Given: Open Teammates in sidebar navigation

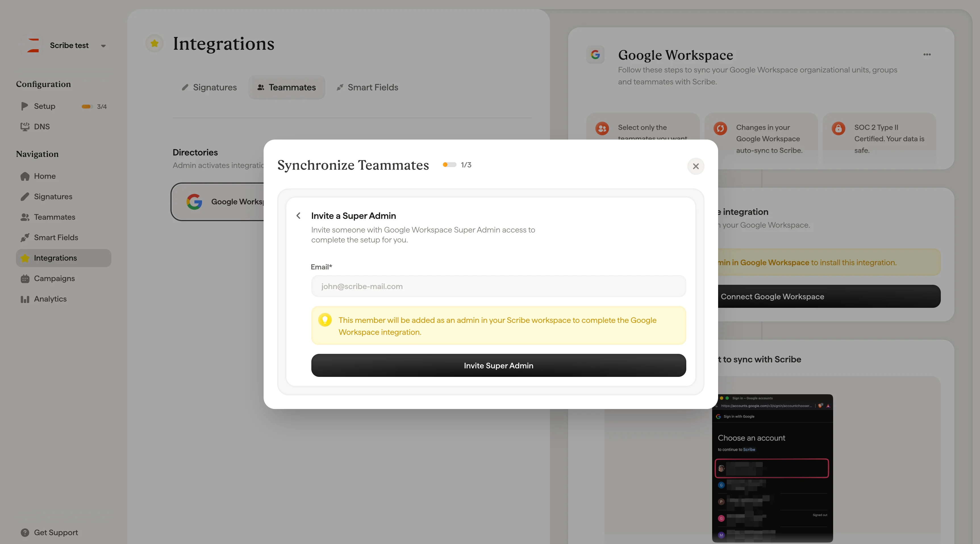Looking at the screenshot, I should pos(64,217).
